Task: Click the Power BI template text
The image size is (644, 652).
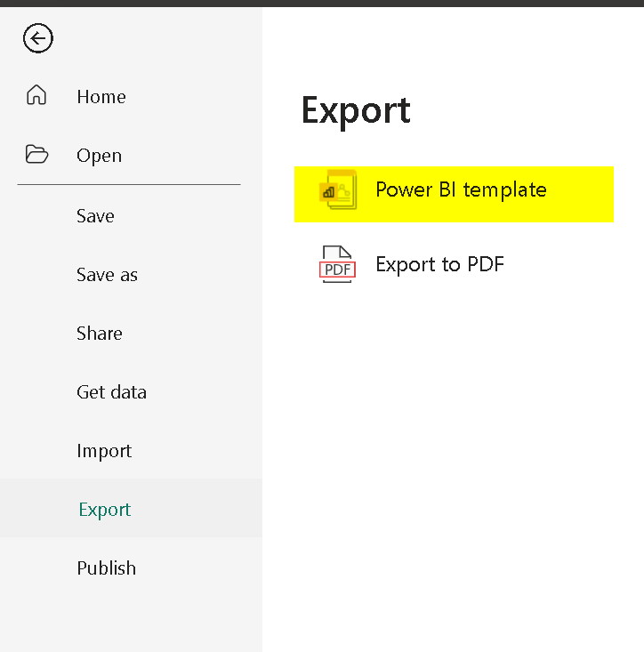Action: point(461,189)
